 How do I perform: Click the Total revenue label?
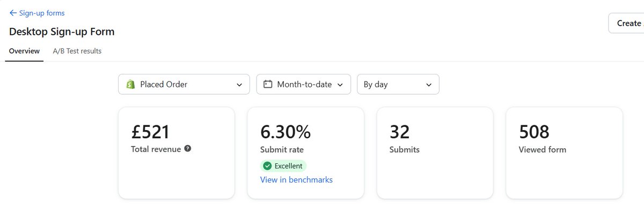156,149
